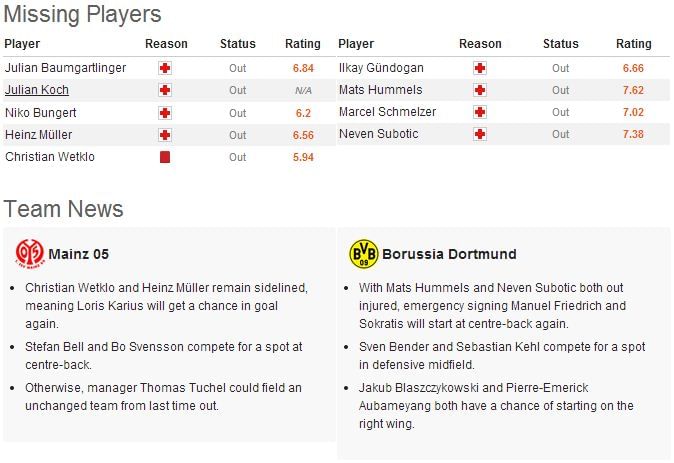Click injury icon for Julian Baumgartlinger

[165, 68]
